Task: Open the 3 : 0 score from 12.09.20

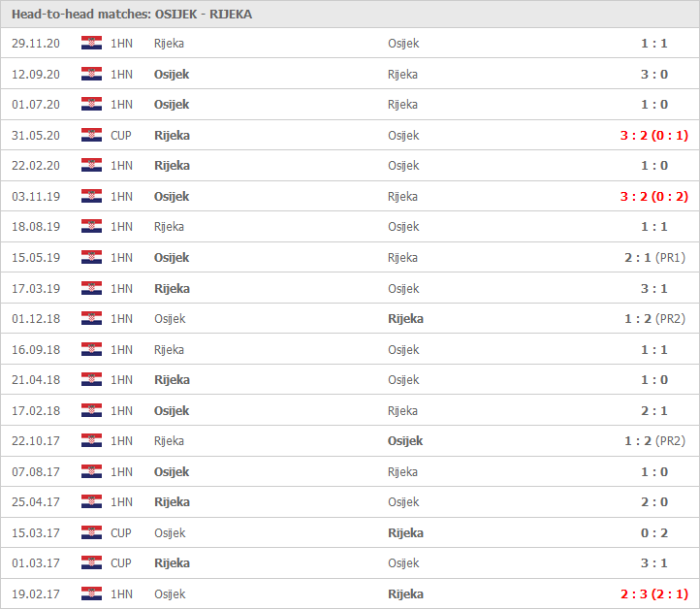Action: [654, 74]
